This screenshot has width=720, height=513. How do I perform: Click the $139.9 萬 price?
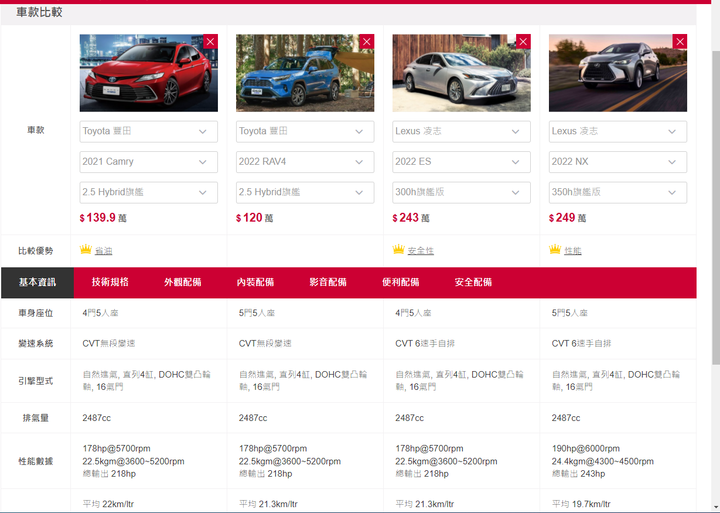103,218
